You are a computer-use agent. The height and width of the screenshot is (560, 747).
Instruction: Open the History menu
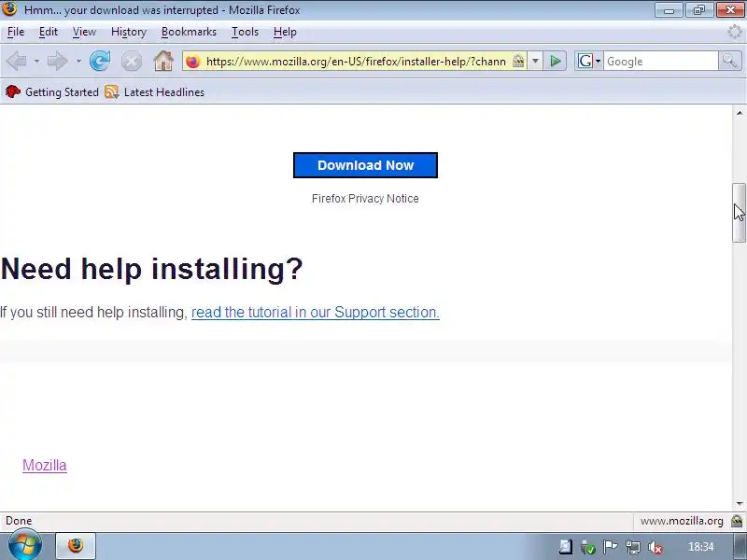click(129, 32)
